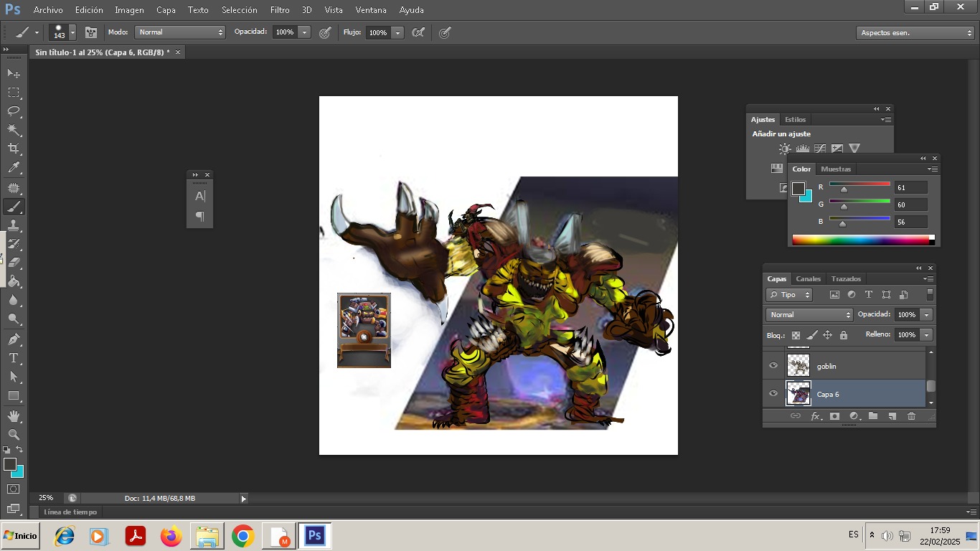Open the Filtro menu
The height and width of the screenshot is (551, 980).
click(280, 10)
